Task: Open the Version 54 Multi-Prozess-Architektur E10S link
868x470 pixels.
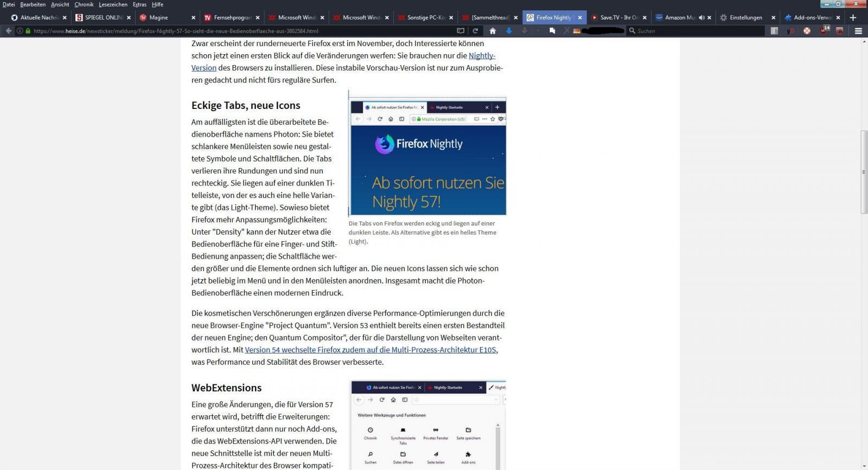Action: (x=371, y=350)
